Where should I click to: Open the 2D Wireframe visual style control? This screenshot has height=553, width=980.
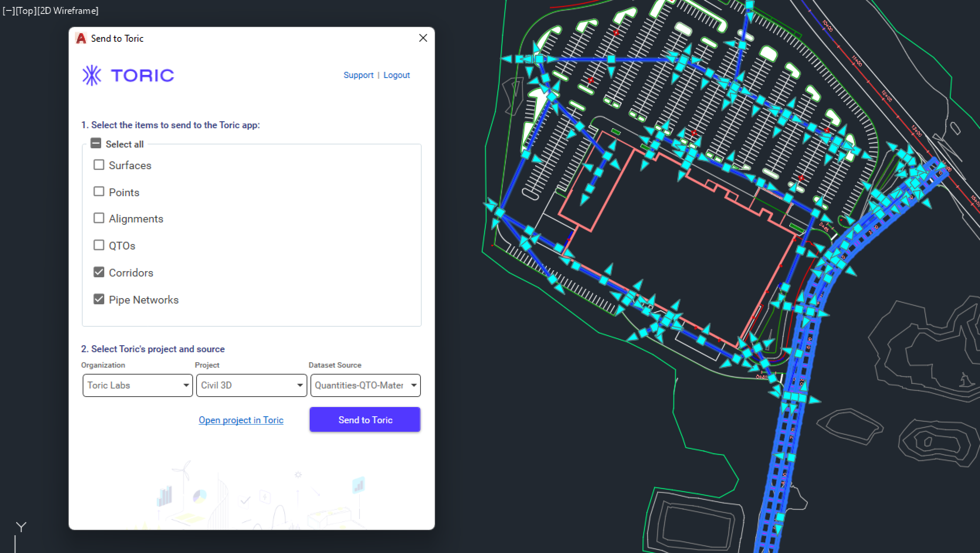(x=68, y=11)
